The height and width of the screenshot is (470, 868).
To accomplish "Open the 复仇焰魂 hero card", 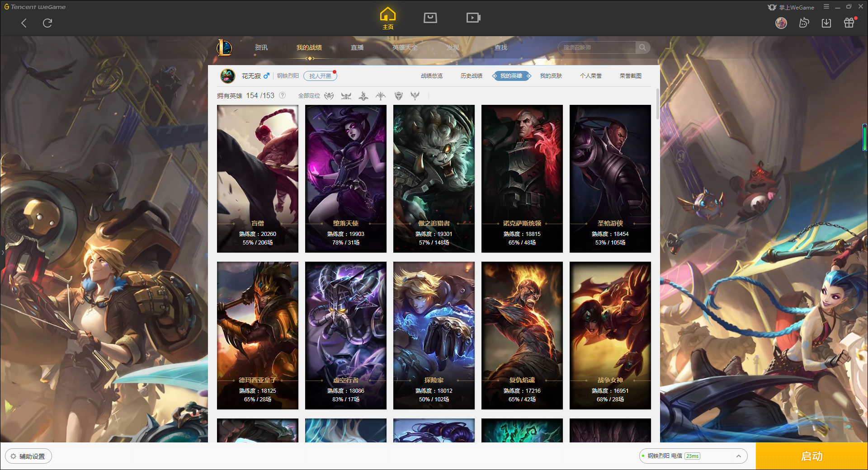I will (522, 335).
